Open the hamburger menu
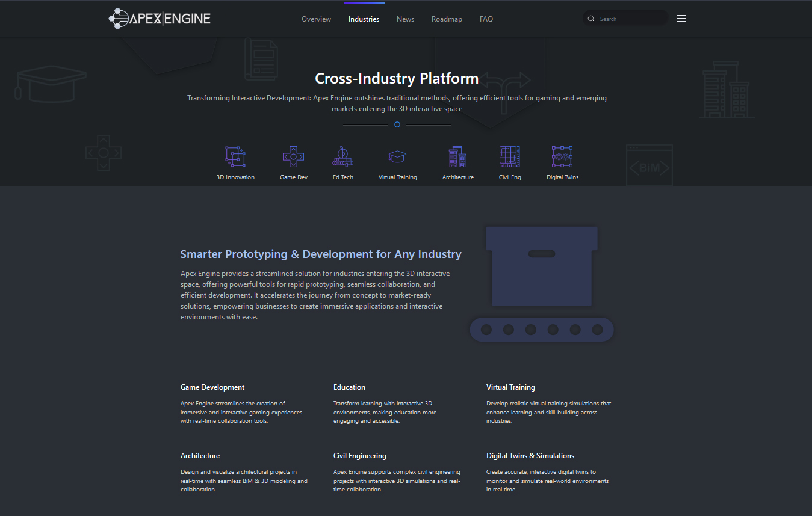Screen dimensions: 812x516 [681, 19]
